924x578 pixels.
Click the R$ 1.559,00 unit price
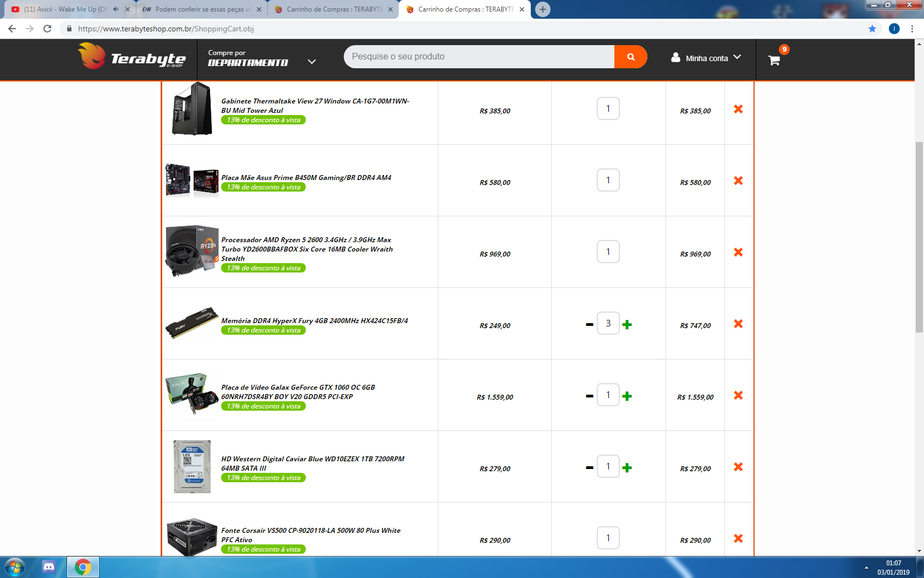click(x=495, y=397)
